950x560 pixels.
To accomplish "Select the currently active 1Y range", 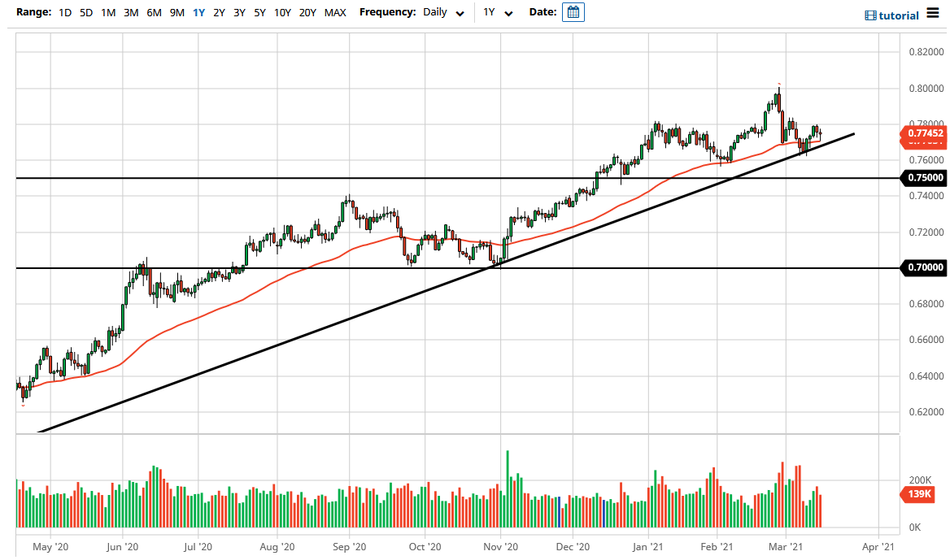I will click(198, 13).
